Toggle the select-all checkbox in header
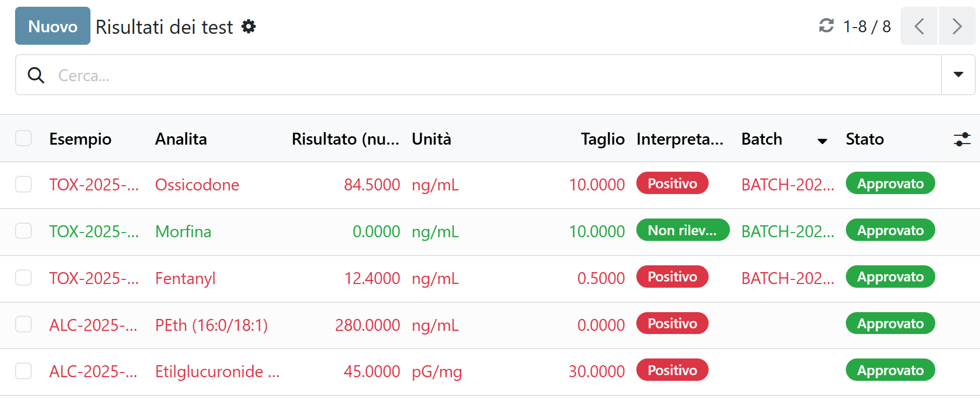The image size is (980, 398). (23, 138)
